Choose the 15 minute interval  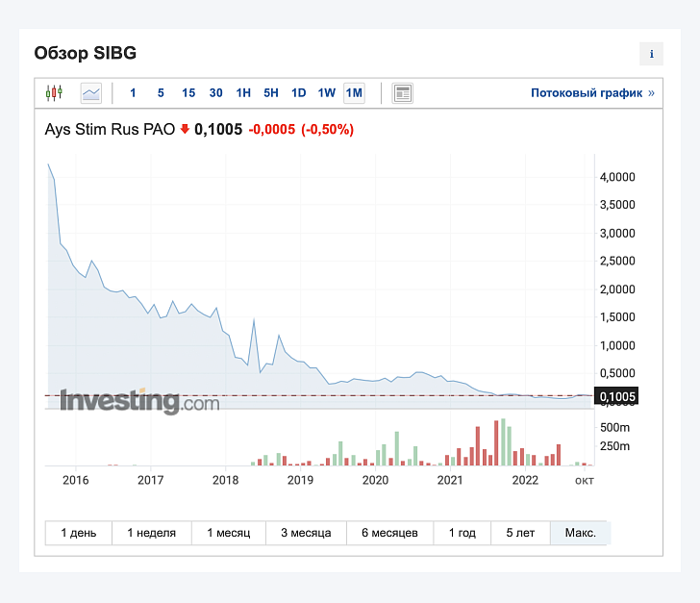click(188, 93)
